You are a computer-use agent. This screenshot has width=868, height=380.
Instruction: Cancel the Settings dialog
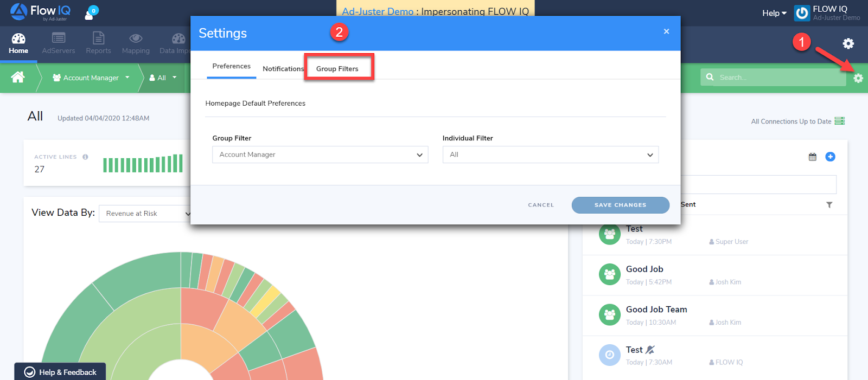[541, 205]
